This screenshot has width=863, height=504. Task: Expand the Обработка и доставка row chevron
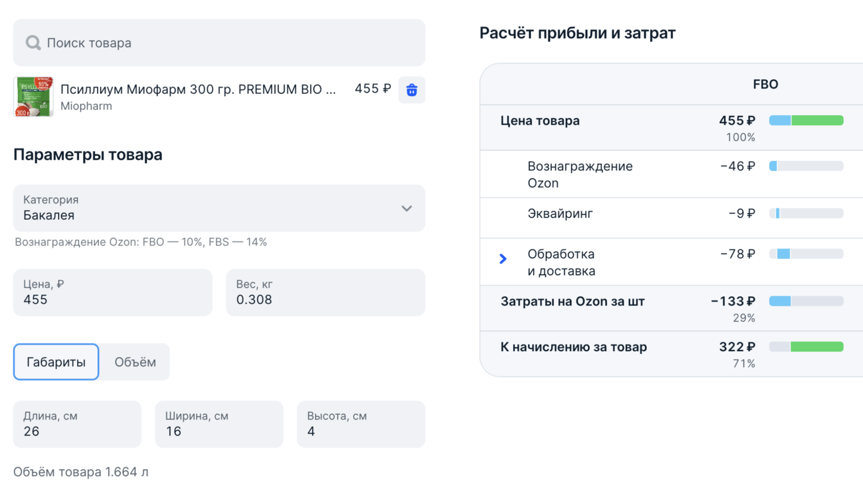click(503, 259)
